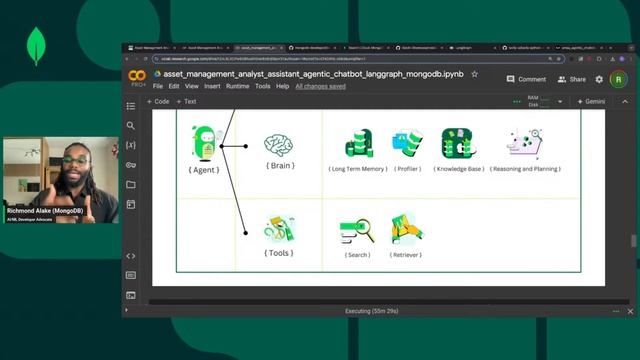Open the RAM/Disk resources dropdown arrow
This screenshot has height=360, width=640.
[560, 102]
